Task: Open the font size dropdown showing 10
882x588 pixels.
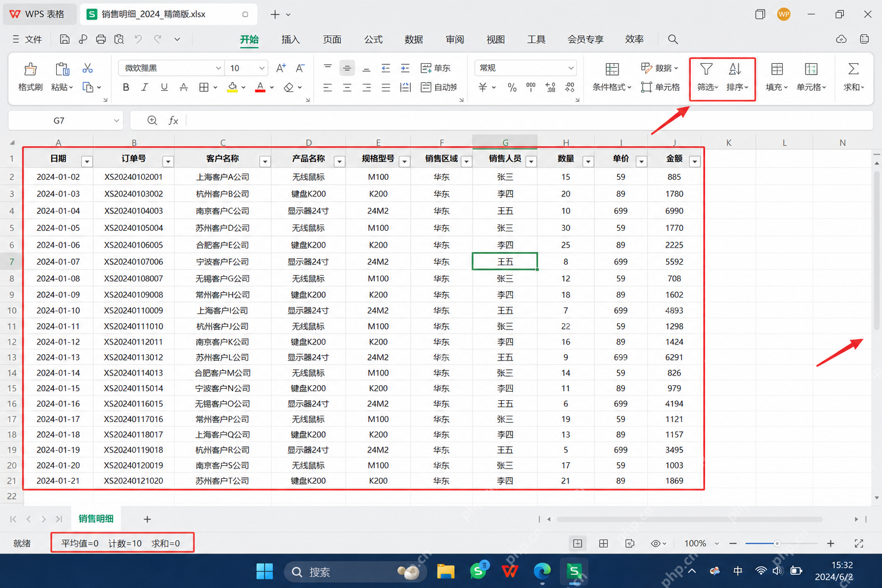Action: click(x=262, y=68)
